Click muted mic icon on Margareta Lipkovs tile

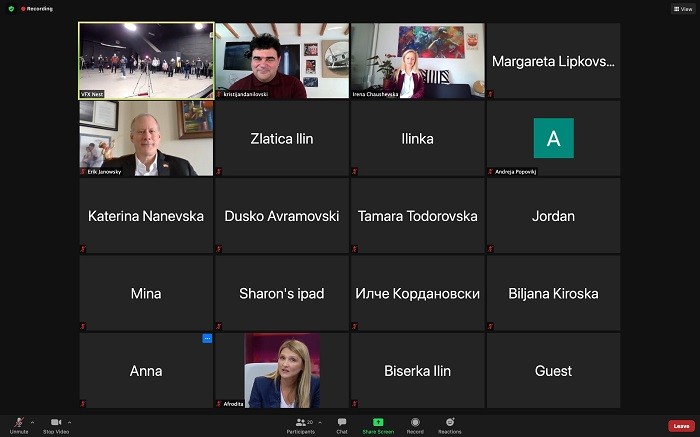point(490,94)
